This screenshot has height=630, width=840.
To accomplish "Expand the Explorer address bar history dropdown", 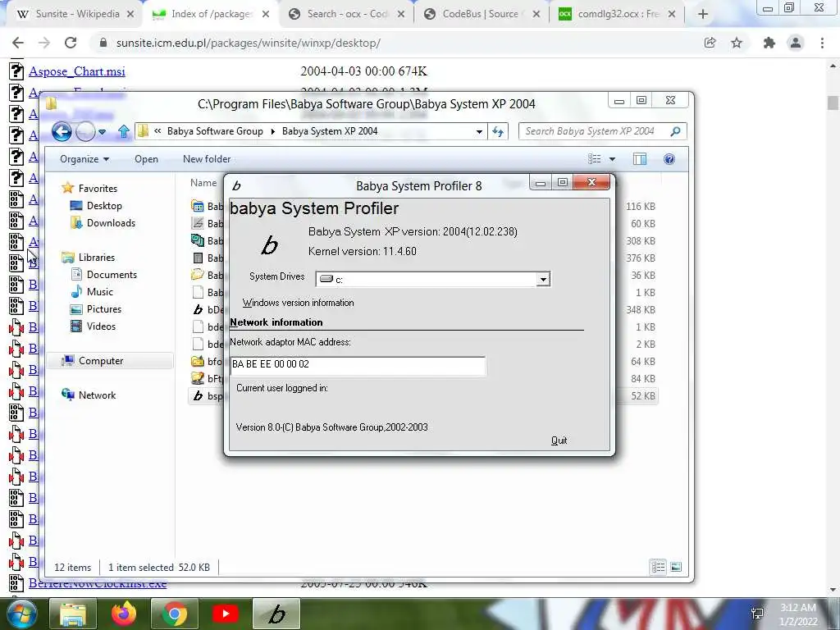I will coord(479,131).
